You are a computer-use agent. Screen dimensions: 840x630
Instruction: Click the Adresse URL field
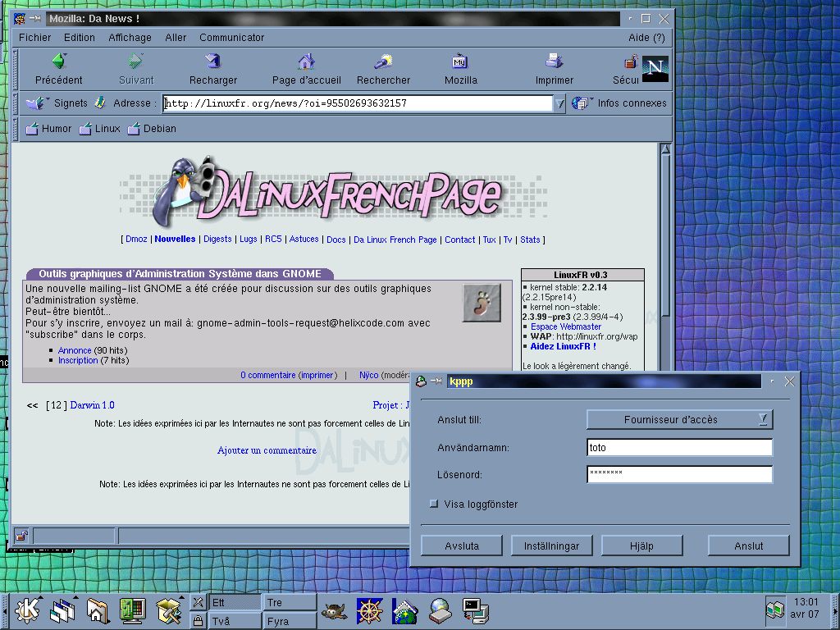click(x=358, y=103)
